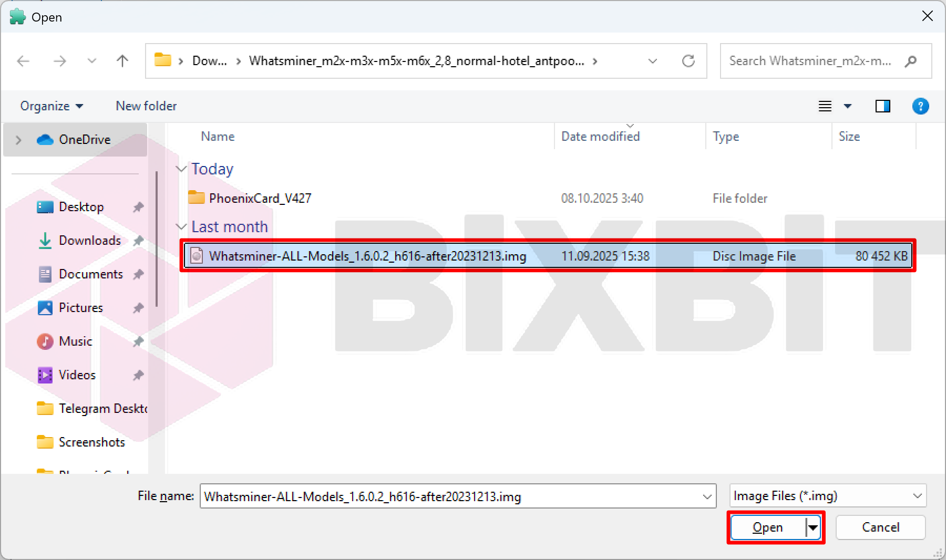Click the search magnifier icon
Viewport: 946px width, 560px height.
click(x=911, y=61)
